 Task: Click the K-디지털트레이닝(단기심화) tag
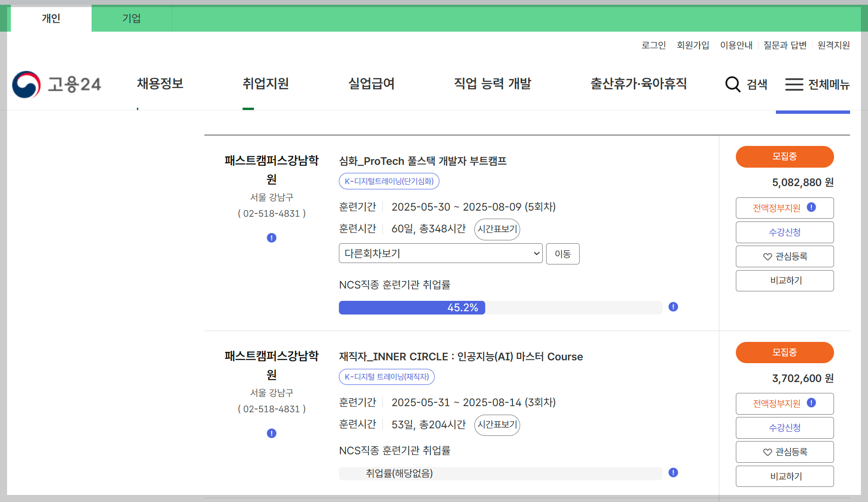pos(389,181)
